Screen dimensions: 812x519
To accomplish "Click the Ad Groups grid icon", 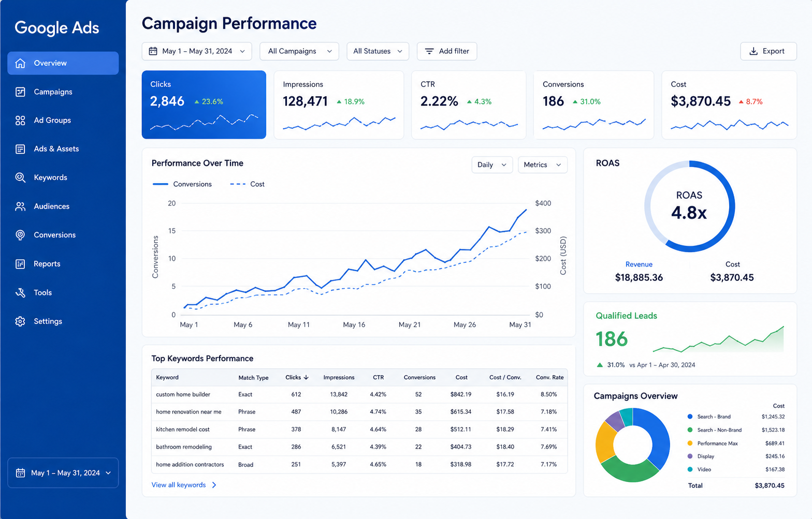I will click(x=20, y=121).
